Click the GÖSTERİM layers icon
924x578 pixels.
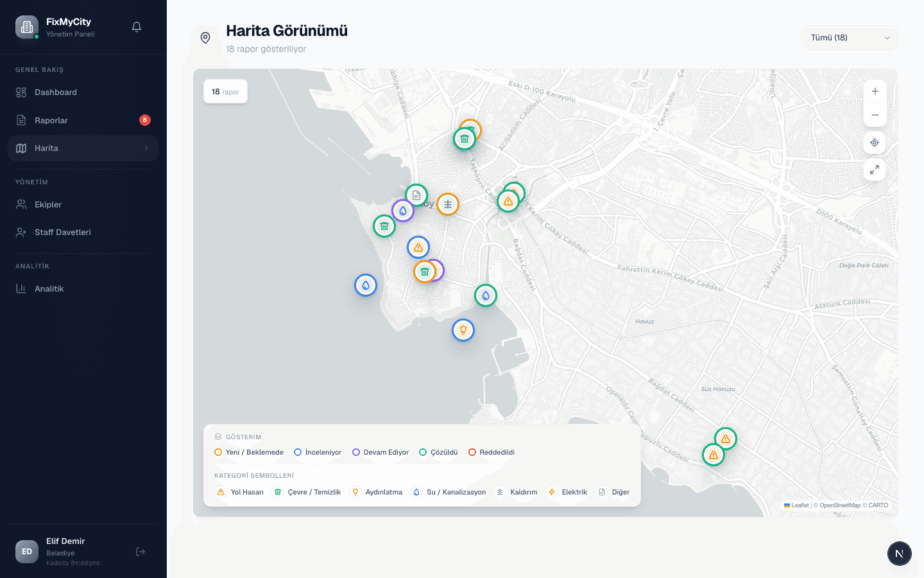[218, 437]
